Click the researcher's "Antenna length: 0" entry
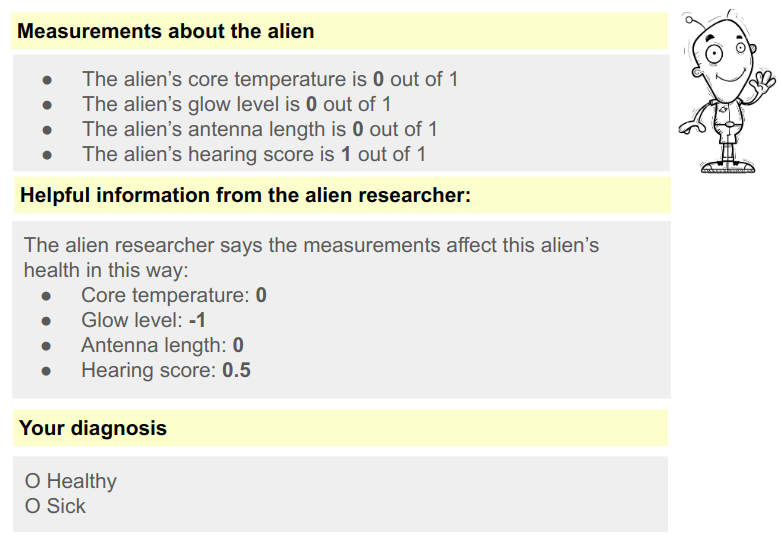The width and height of the screenshot is (783, 540). tap(162, 346)
